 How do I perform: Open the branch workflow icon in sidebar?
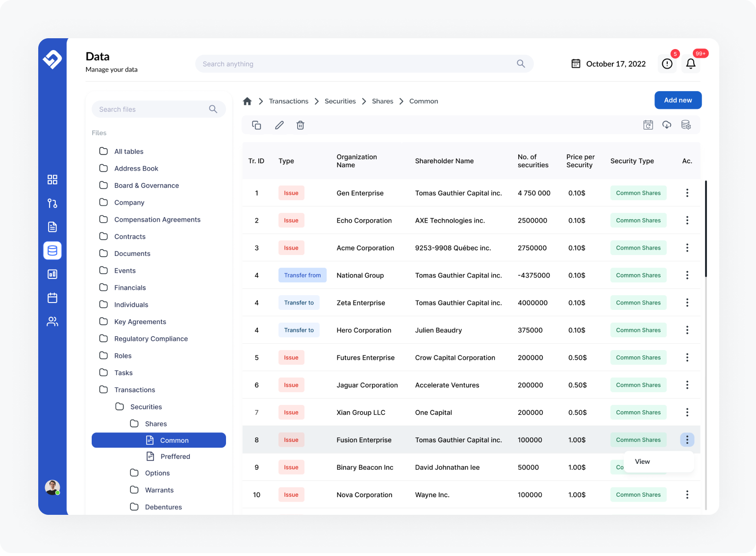click(x=52, y=203)
